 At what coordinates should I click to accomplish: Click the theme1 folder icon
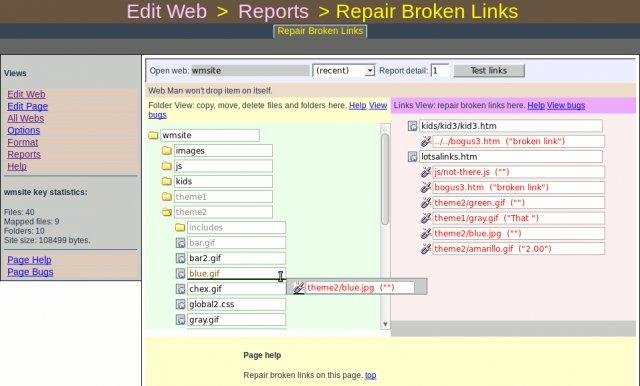pos(167,197)
